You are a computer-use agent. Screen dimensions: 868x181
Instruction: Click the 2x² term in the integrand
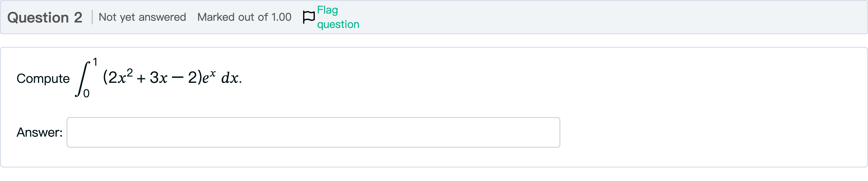pos(120,77)
